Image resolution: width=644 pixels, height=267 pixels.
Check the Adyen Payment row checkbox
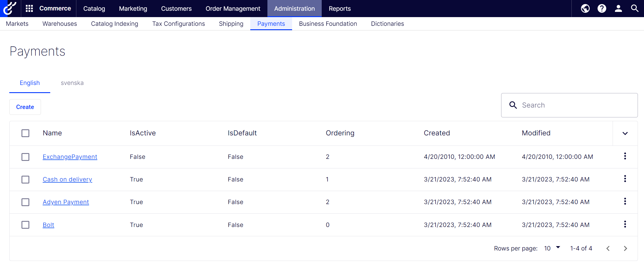[x=26, y=202]
